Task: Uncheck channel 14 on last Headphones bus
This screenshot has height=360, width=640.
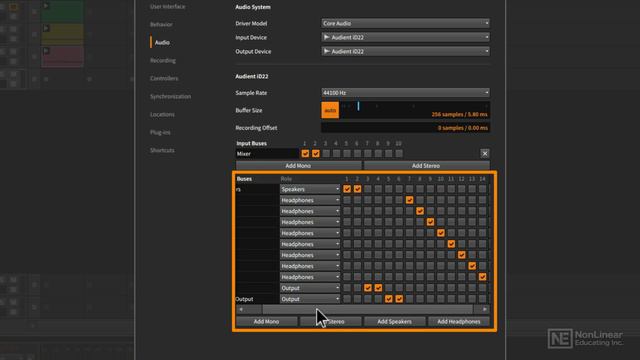Action: tap(482, 277)
